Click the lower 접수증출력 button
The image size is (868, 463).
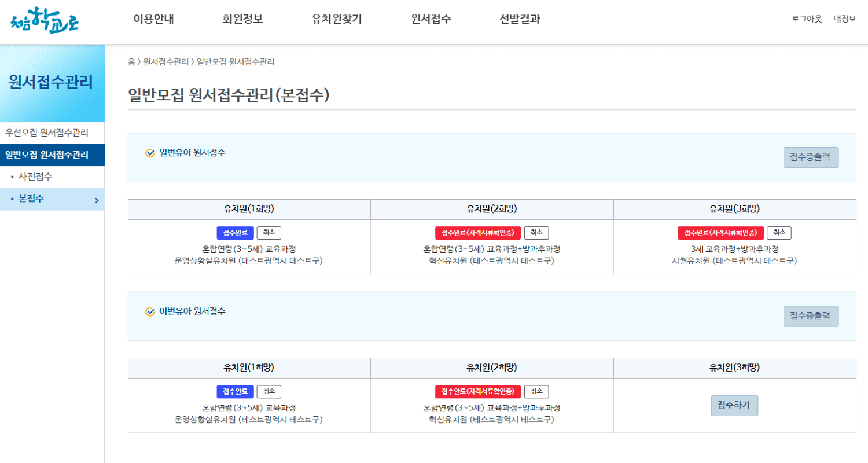(811, 315)
